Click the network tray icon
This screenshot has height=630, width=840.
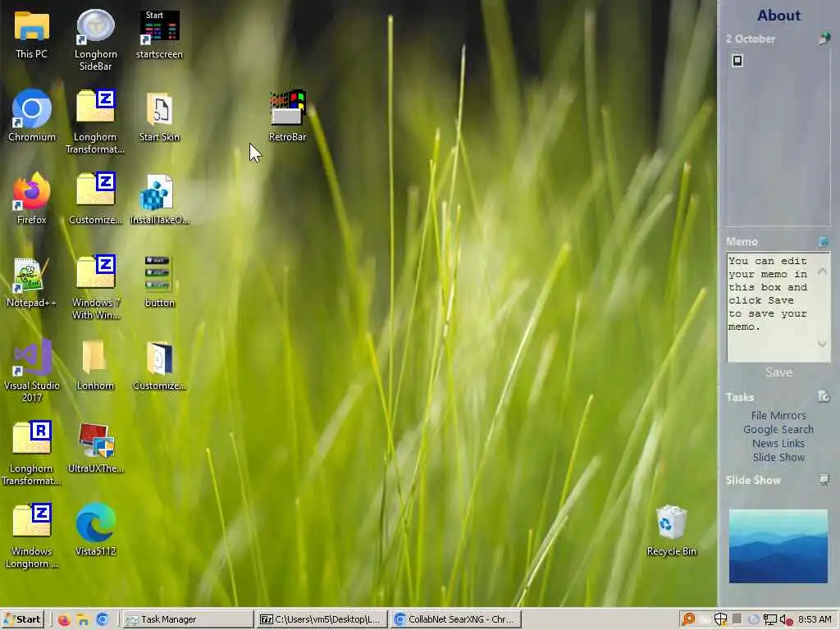769,620
